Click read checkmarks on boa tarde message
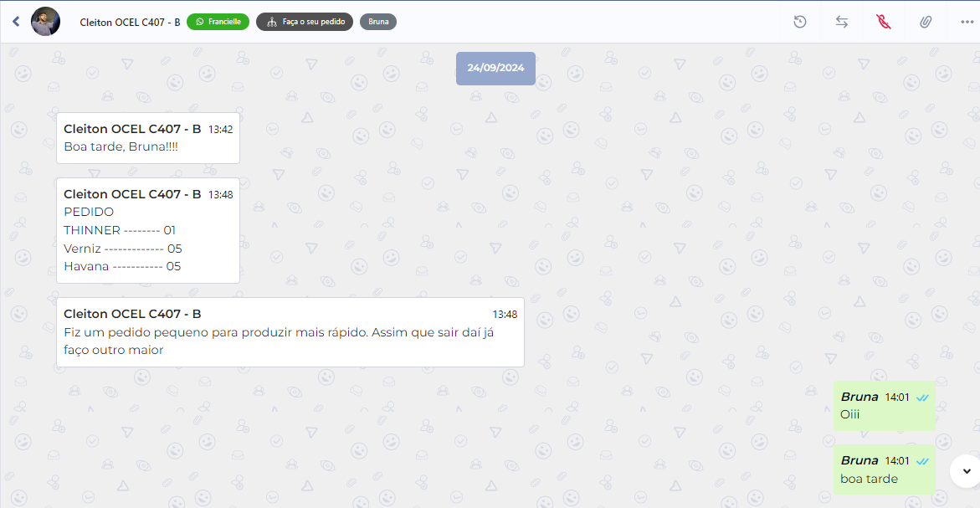This screenshot has width=980, height=508. click(922, 461)
